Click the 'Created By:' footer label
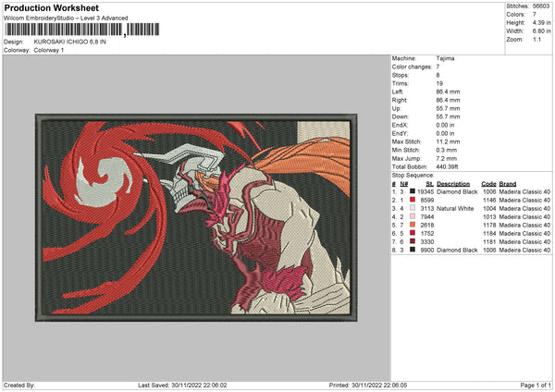 click(x=19, y=385)
